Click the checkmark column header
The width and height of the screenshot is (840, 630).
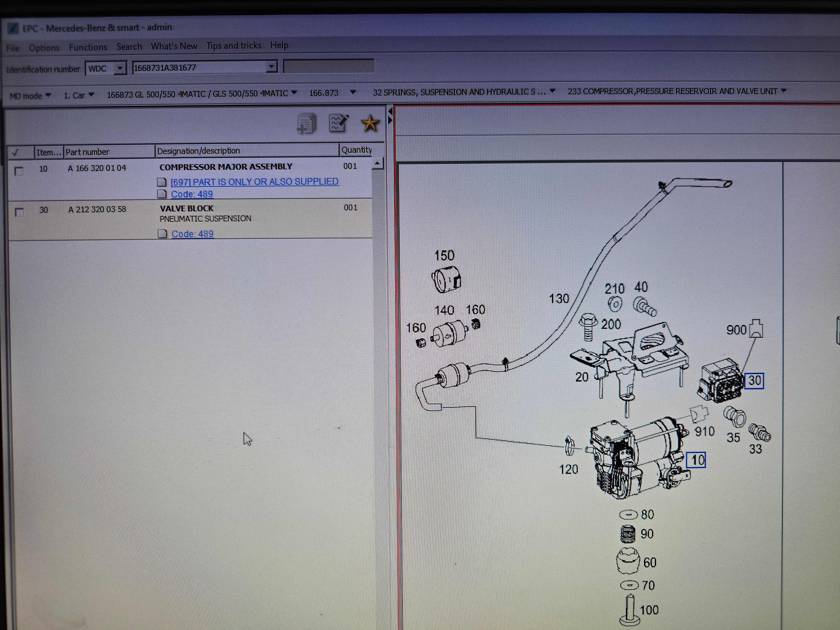[21, 152]
